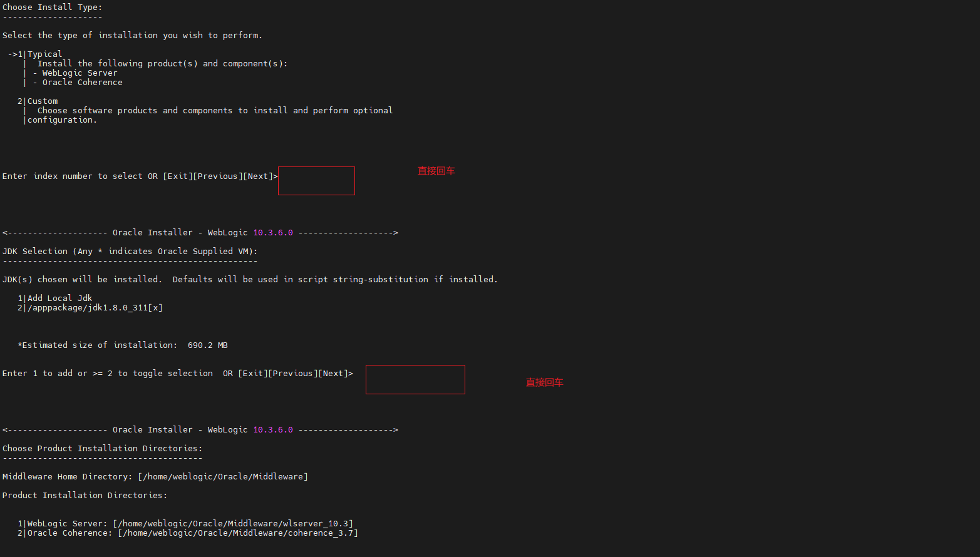The image size is (980, 557).
Task: Click the estimated size value "690.2 MB"
Action: point(208,345)
